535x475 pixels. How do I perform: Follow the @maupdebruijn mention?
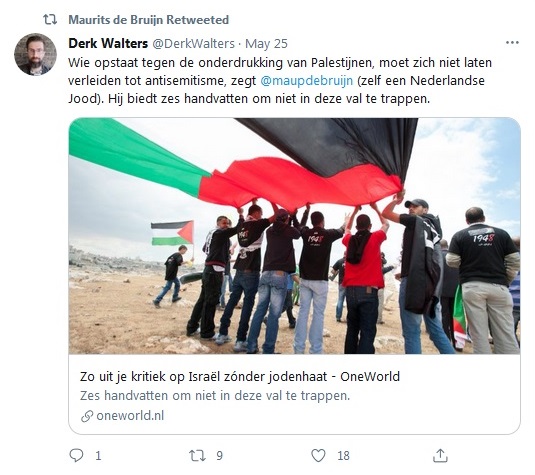(306, 81)
